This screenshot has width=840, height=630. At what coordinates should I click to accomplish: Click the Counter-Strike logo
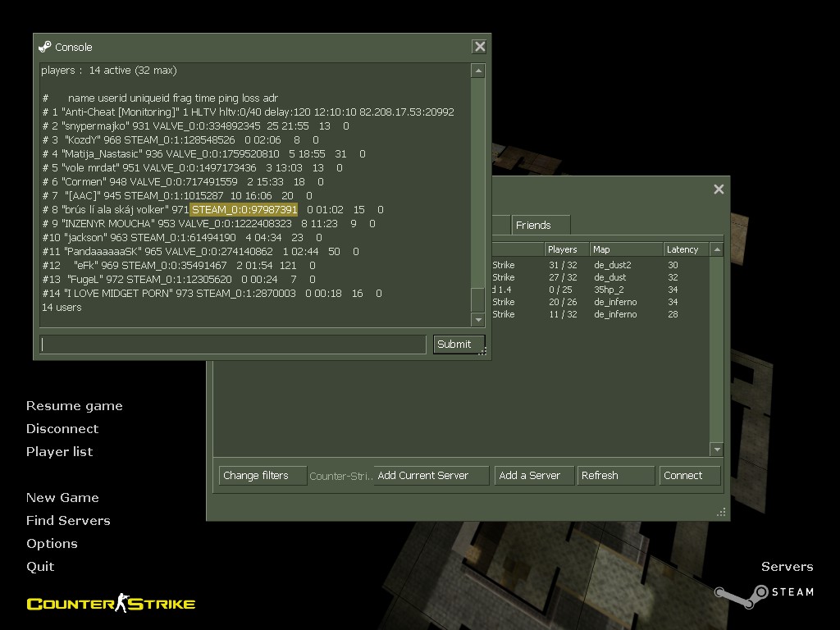(111, 603)
